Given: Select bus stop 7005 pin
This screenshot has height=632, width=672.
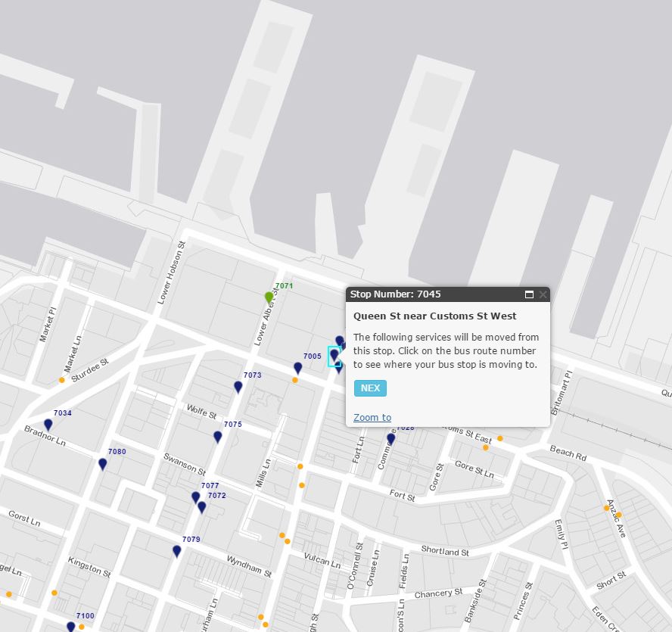Looking at the screenshot, I should tap(298, 368).
